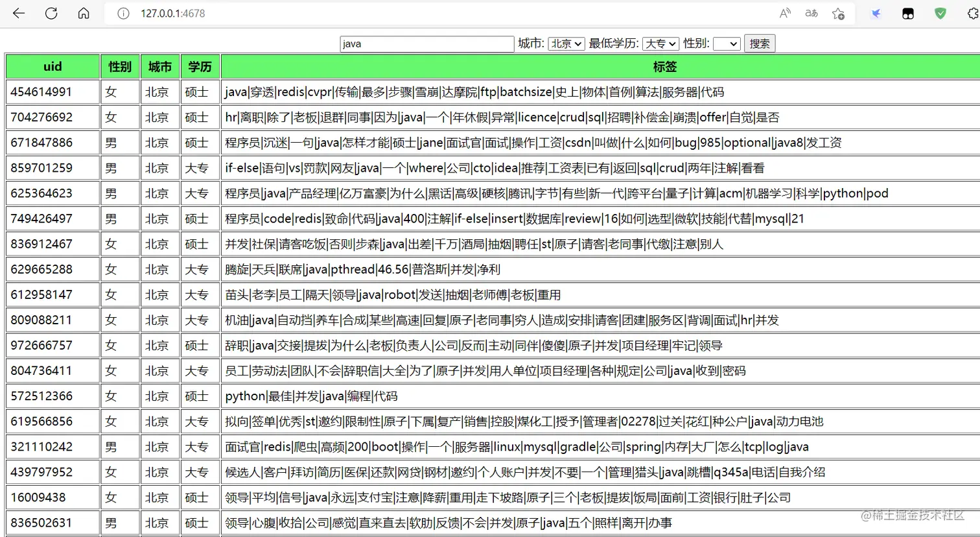This screenshot has height=537, width=980.
Task: Click 性别 cell in row 671847886
Action: click(120, 143)
